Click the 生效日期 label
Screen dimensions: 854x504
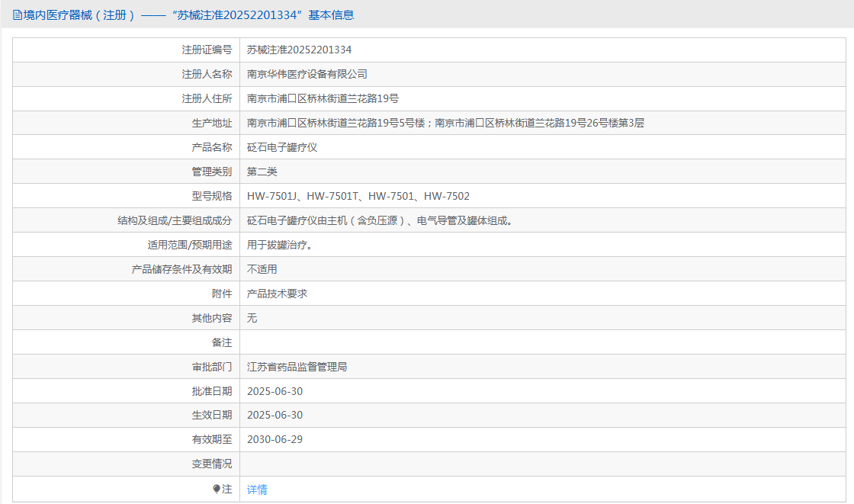pos(212,416)
